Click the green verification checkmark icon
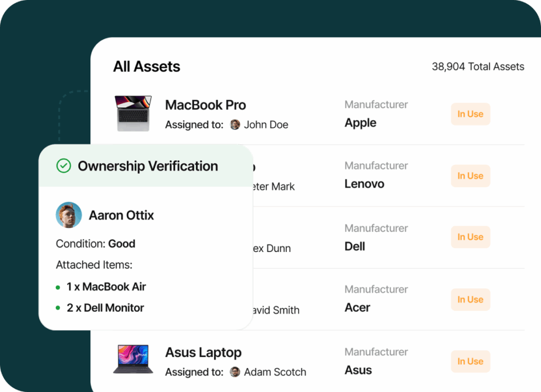The image size is (541, 392). (x=63, y=166)
